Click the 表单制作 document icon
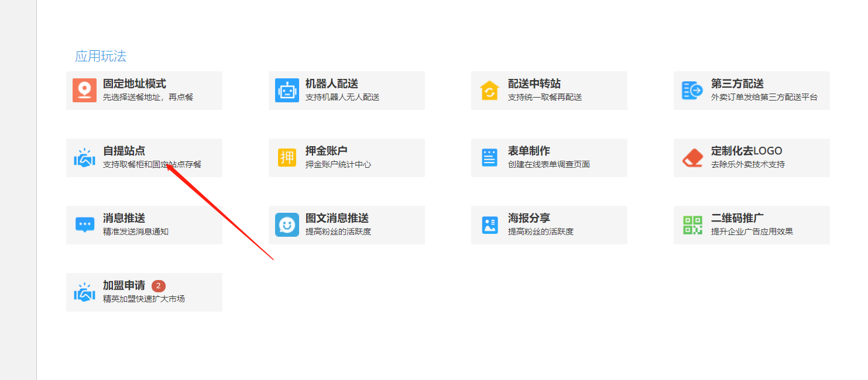868x380 pixels. pyautogui.click(x=489, y=158)
